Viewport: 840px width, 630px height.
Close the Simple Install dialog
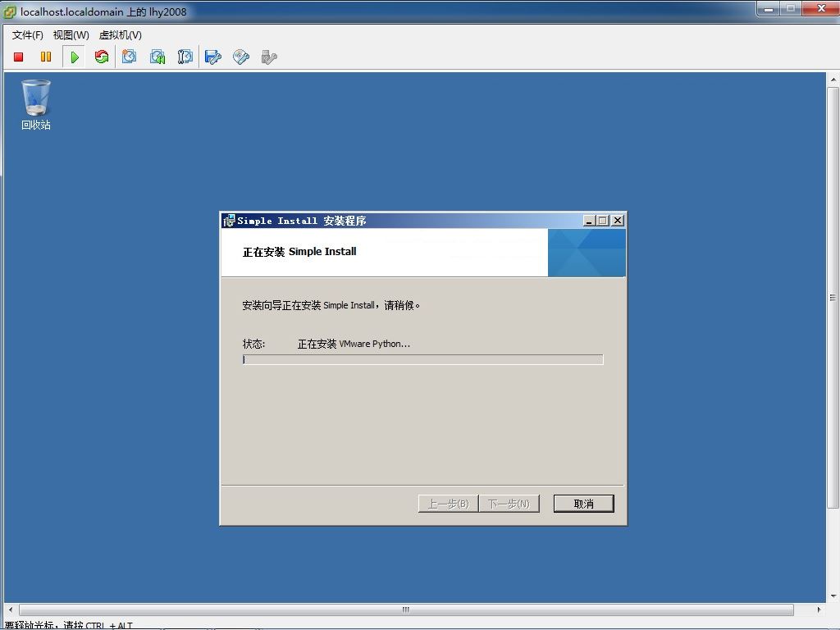618,220
